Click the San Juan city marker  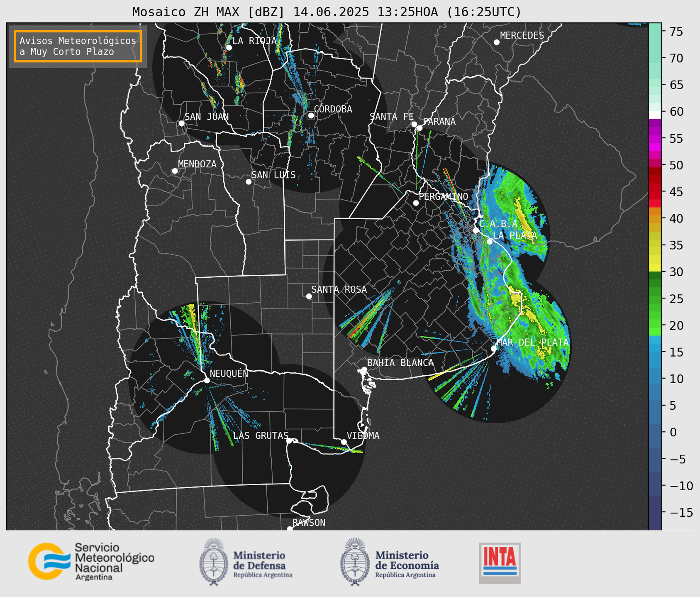(x=181, y=123)
